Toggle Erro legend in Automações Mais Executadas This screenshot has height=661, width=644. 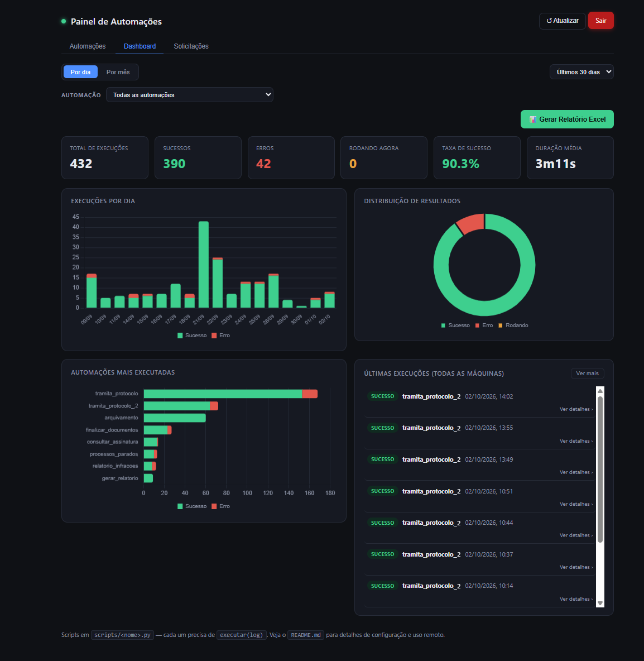pos(221,506)
